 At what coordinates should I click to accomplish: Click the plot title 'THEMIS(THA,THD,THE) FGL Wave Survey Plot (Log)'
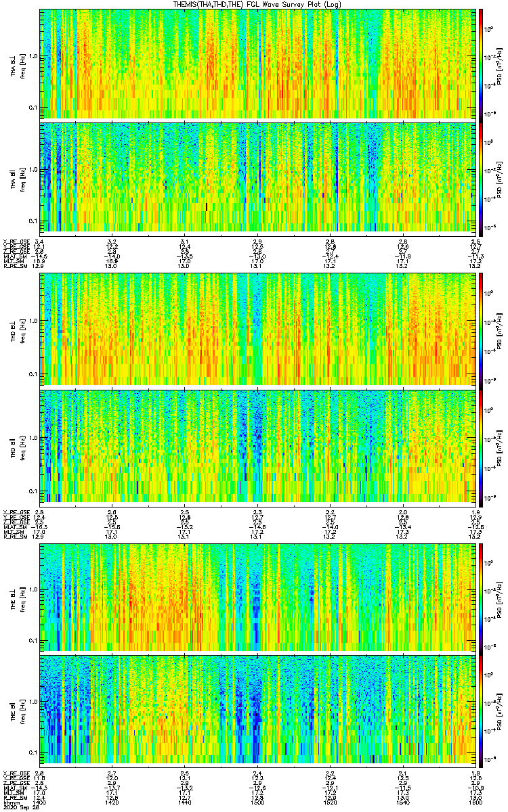tap(257, 4)
